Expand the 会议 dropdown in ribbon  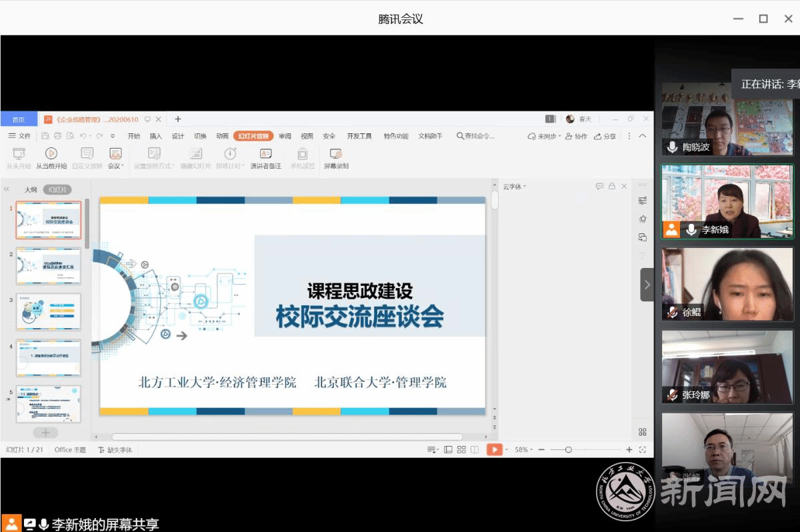point(115,166)
